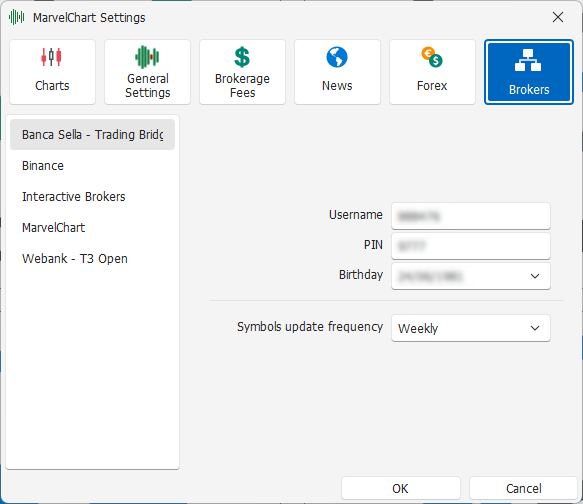Switch to General Settings tab
583x504 pixels.
(x=148, y=72)
